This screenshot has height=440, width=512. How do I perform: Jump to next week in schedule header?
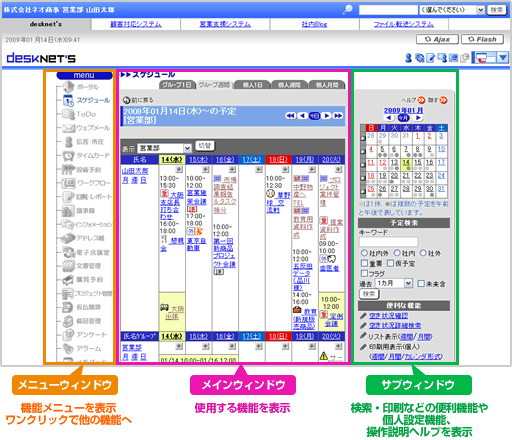[x=338, y=116]
